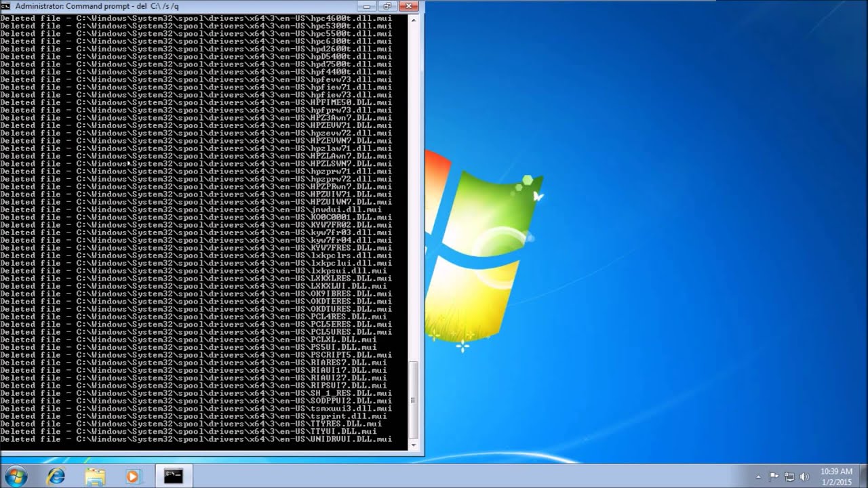Show hidden system tray icons arrow
Image resolution: width=868 pixels, height=488 pixels.
759,476
